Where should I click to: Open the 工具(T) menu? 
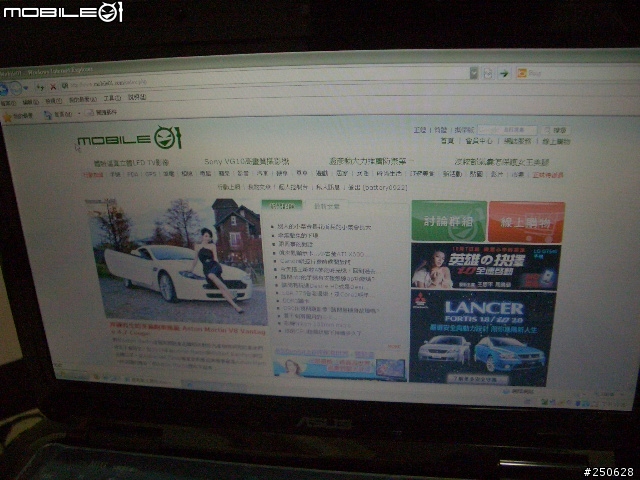pyautogui.click(x=112, y=98)
